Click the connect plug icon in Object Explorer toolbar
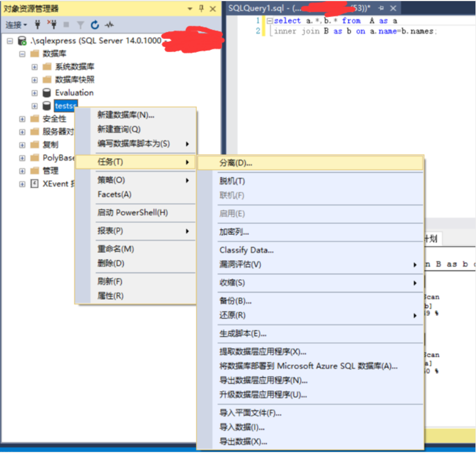This screenshot has height=453, width=476. 37,25
